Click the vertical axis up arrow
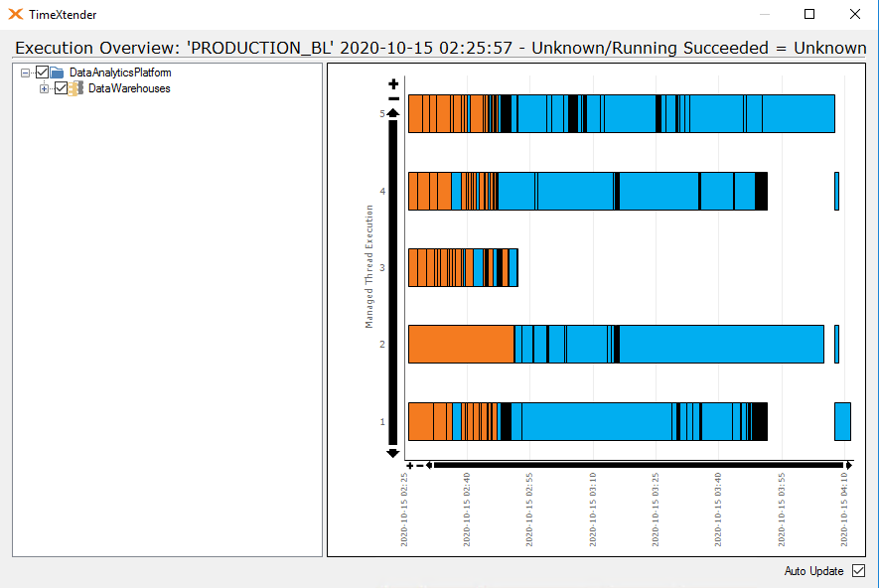The height and width of the screenshot is (588, 879). [x=393, y=114]
